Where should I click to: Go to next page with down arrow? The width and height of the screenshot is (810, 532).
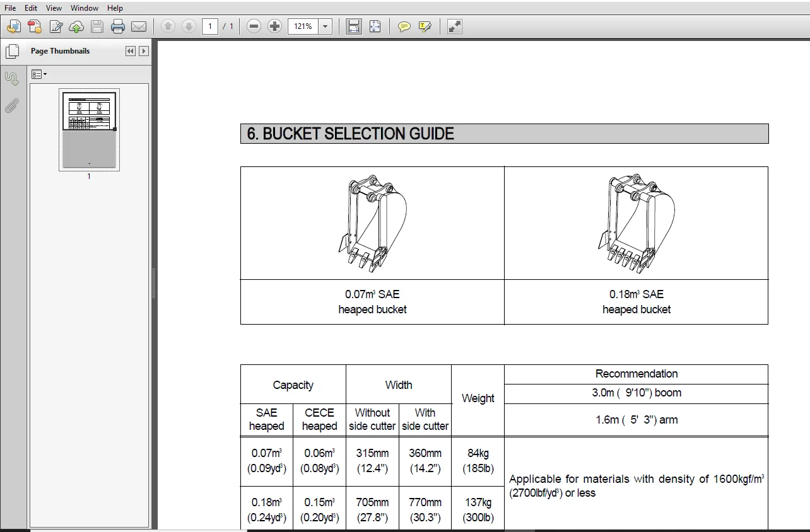[189, 26]
